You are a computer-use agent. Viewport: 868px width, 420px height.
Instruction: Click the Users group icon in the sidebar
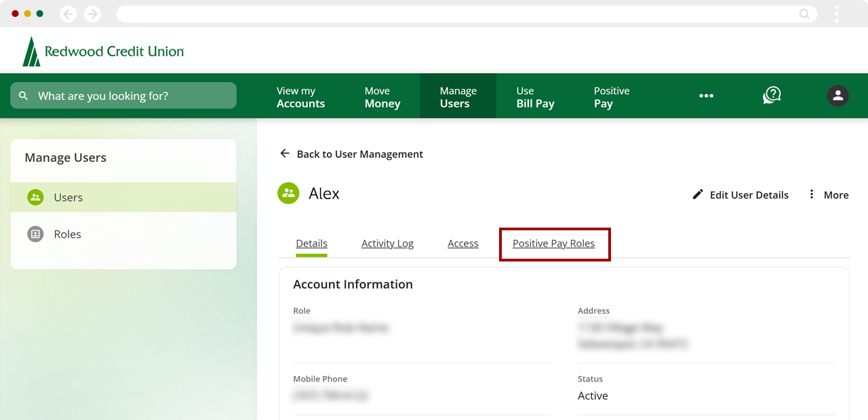(x=35, y=197)
